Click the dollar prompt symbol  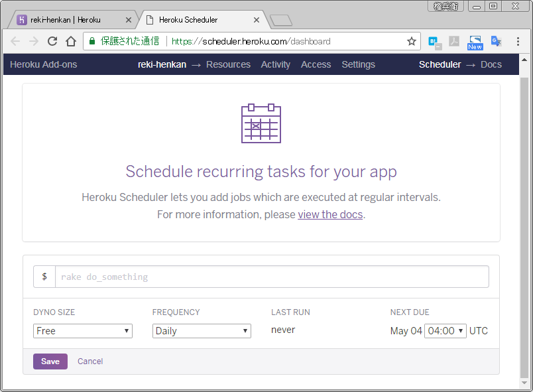[x=44, y=277]
